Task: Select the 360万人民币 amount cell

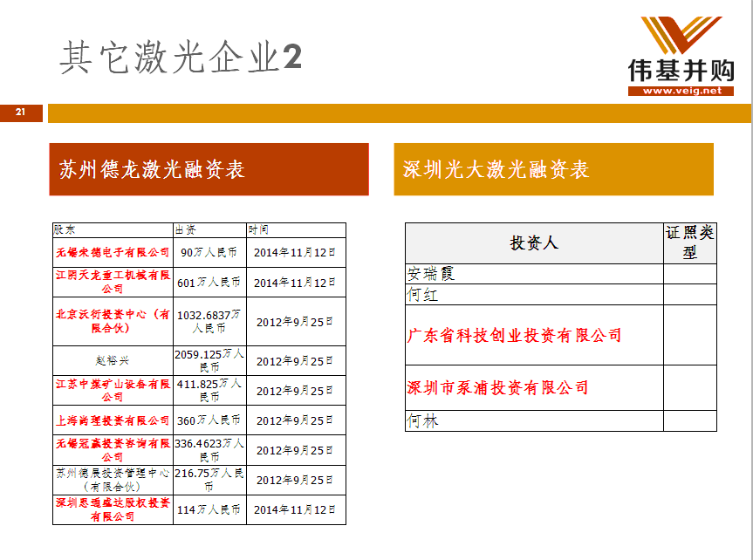Action: 209,420
